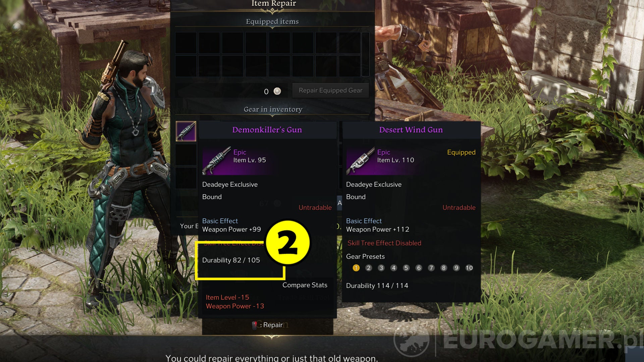Click the first empty equipped item slot

[186, 43]
